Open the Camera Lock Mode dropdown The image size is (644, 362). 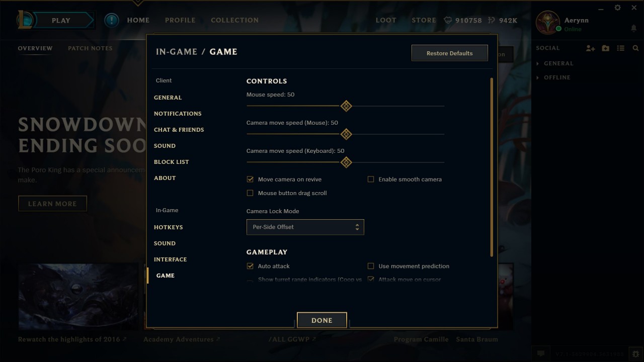(x=305, y=227)
